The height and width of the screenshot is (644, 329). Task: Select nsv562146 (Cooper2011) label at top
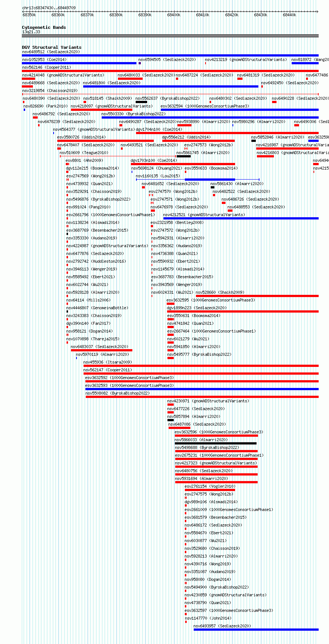pos(47,67)
